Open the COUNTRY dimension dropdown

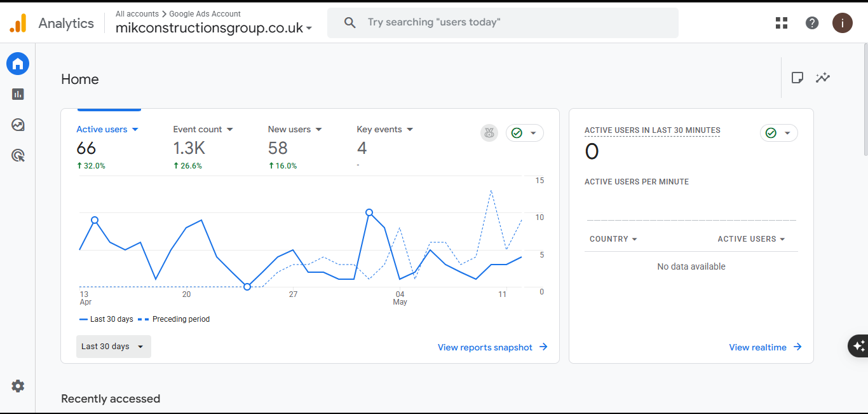pos(613,239)
